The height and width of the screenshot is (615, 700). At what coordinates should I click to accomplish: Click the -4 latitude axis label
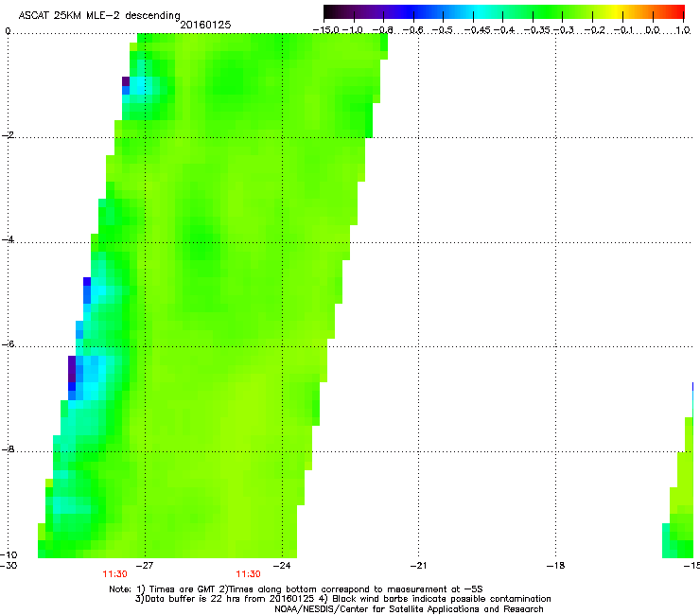point(8,239)
